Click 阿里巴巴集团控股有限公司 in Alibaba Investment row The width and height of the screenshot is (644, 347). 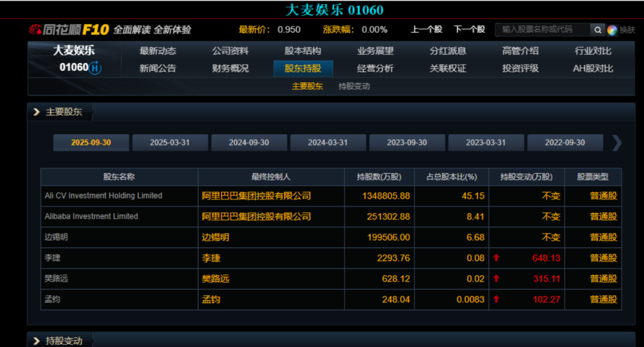tap(256, 216)
